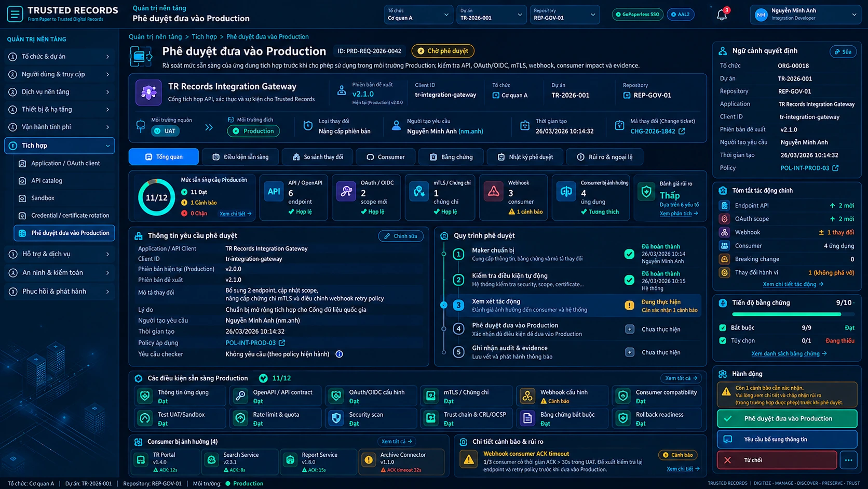Click the Archive Connector warning icon
The width and height of the screenshot is (868, 489).
(369, 460)
